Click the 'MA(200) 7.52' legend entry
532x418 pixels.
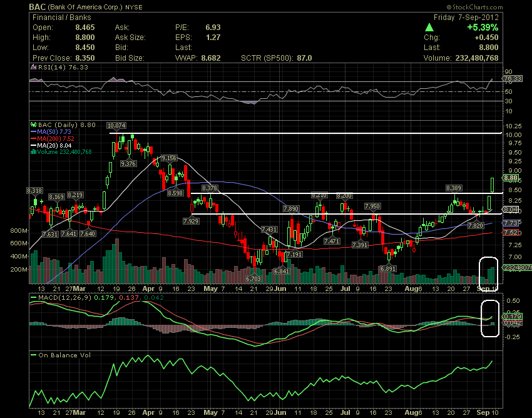pyautogui.click(x=56, y=138)
